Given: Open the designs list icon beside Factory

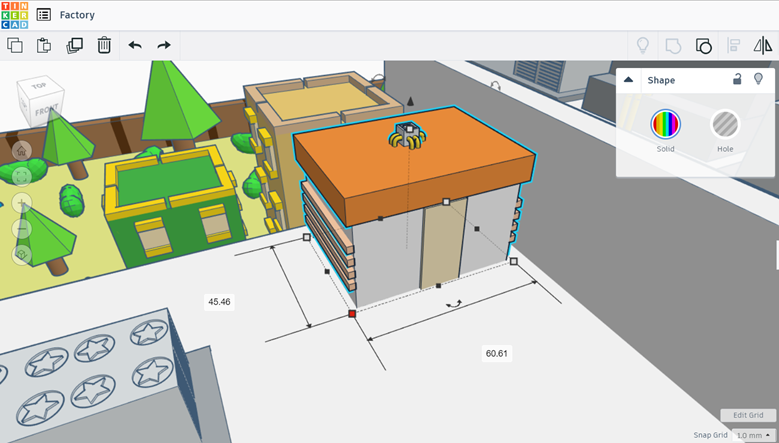Looking at the screenshot, I should [x=44, y=15].
